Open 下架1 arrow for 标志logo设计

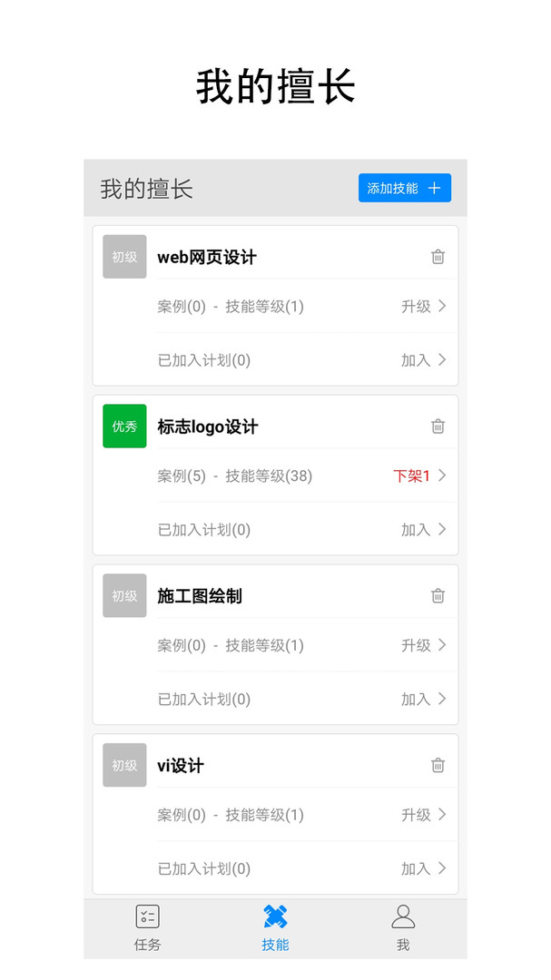click(442, 475)
